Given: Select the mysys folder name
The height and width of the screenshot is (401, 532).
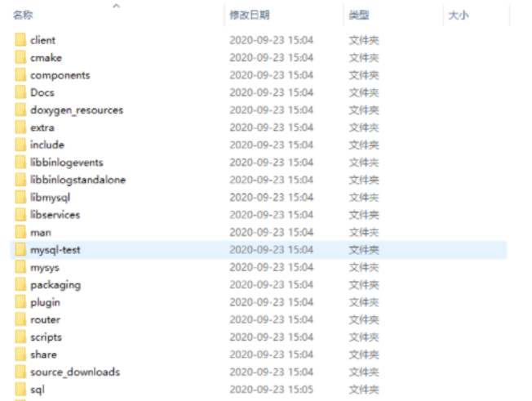Looking at the screenshot, I should 45,268.
